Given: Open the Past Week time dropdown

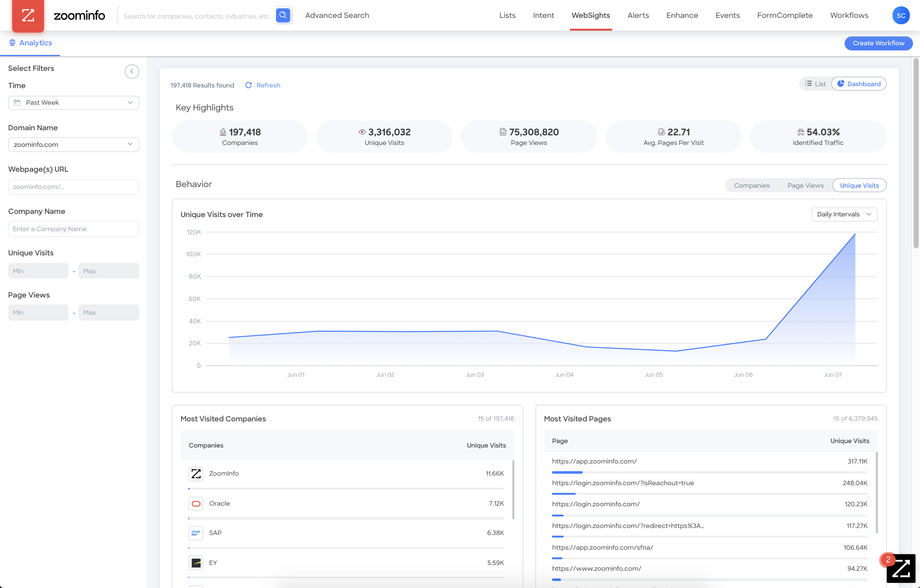Looking at the screenshot, I should [73, 103].
